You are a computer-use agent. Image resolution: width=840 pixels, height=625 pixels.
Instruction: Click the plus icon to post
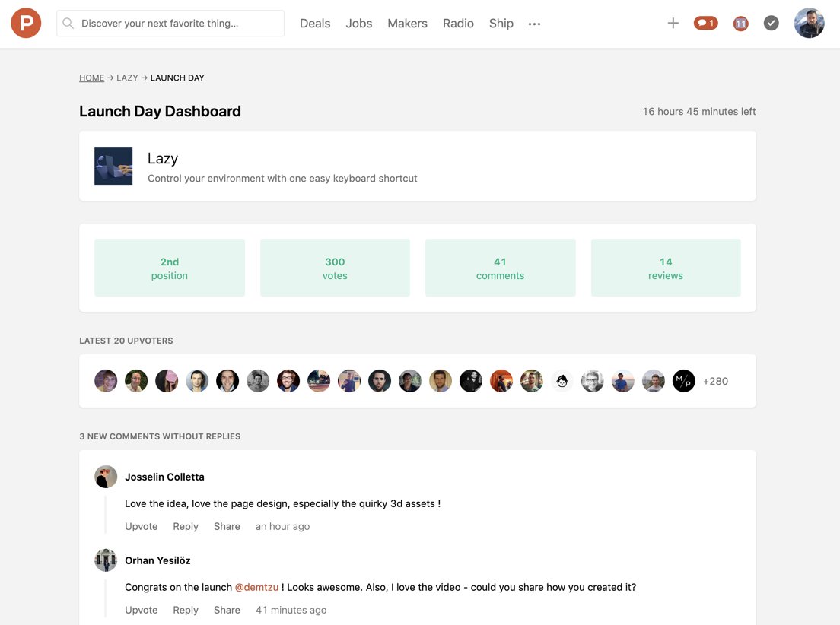tap(673, 23)
